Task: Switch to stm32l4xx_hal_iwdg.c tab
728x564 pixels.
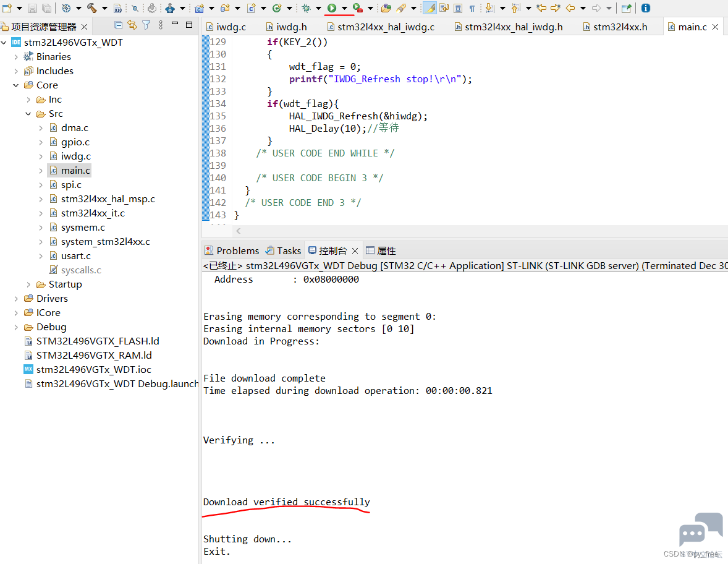Action: [381, 27]
